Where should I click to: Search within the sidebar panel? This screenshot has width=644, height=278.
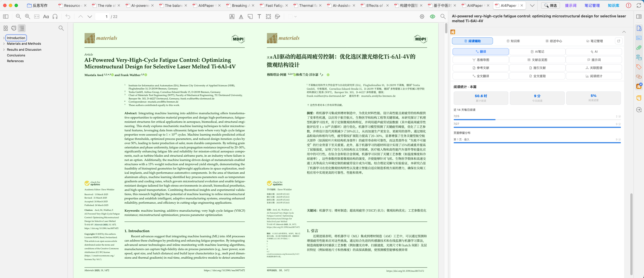pyautogui.click(x=61, y=28)
